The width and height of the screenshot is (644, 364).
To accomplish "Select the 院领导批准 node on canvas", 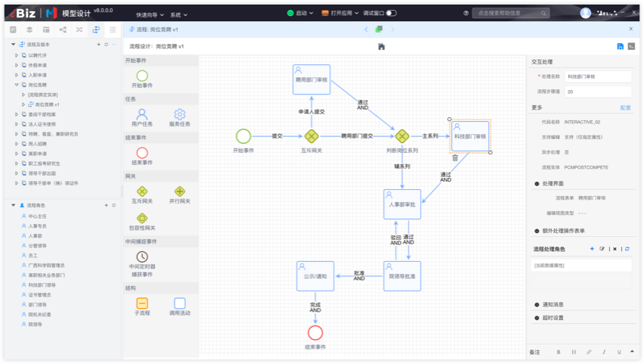I will pyautogui.click(x=402, y=276).
